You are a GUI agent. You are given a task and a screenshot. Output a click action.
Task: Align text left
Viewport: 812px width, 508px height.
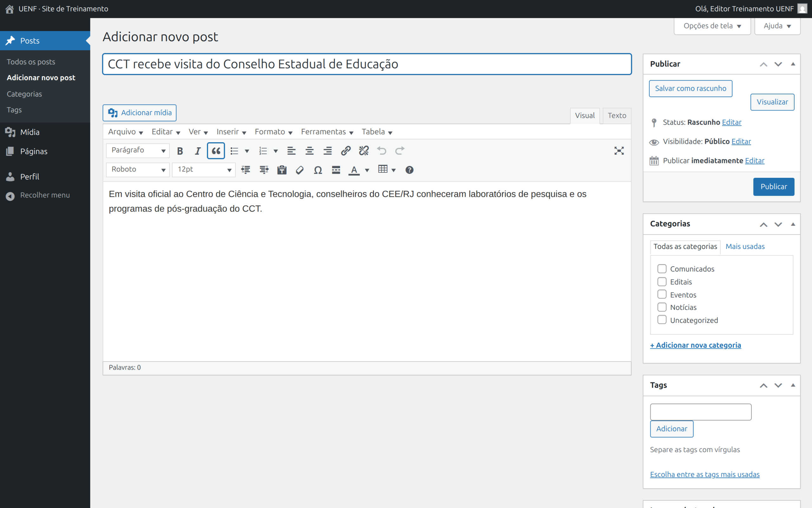[291, 151]
